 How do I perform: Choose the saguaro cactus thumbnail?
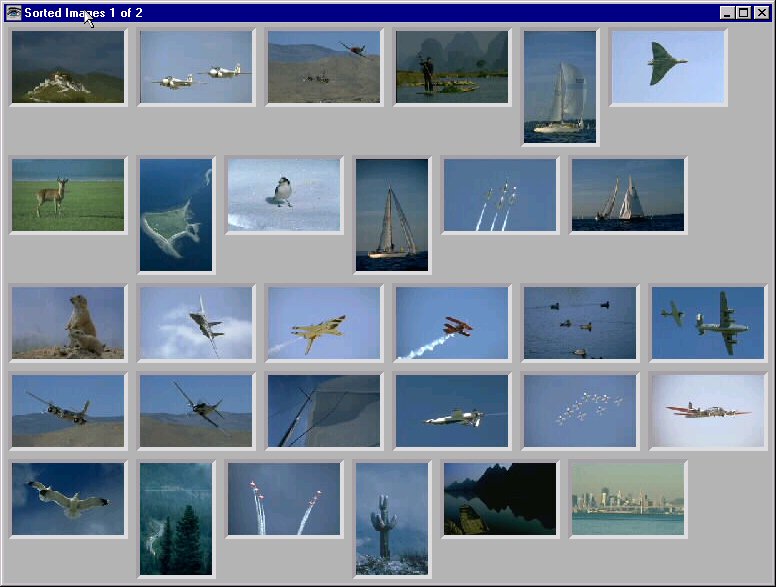click(x=392, y=519)
